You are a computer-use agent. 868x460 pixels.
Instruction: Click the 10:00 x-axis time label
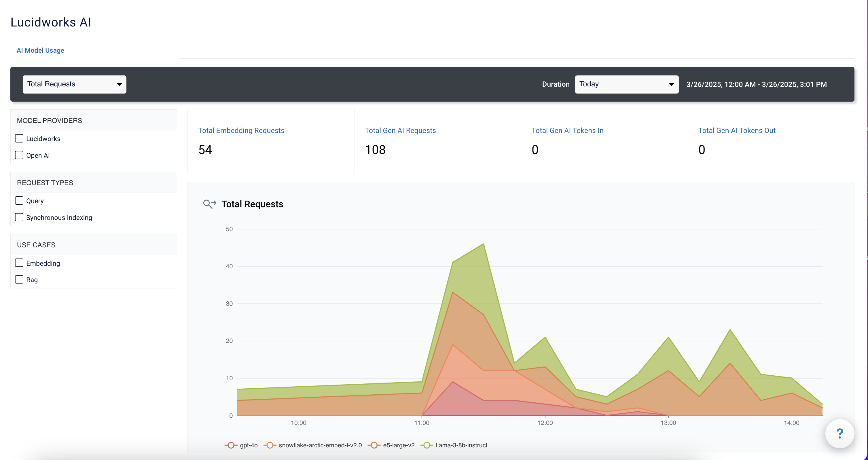tap(299, 423)
